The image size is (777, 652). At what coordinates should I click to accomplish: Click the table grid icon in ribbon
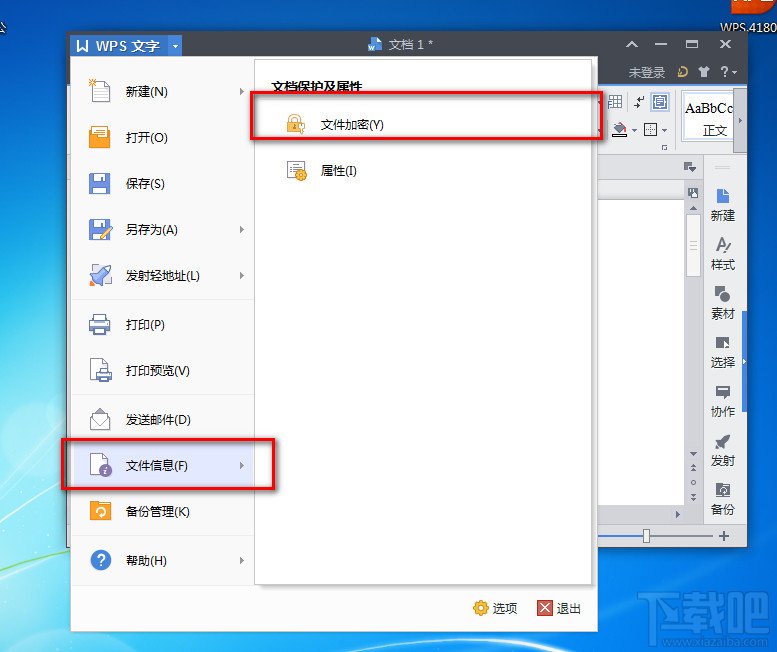[x=614, y=102]
